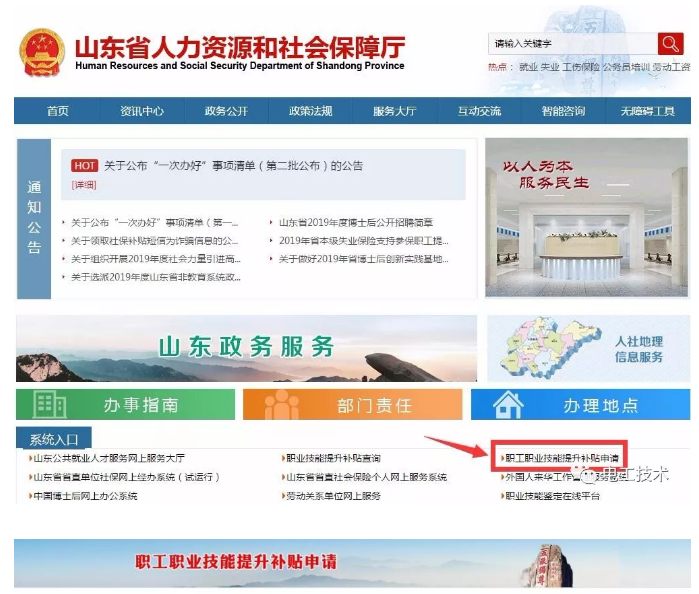The width and height of the screenshot is (699, 594).
Task: Open the 人社地理信息服务 map banner
Action: (588, 348)
